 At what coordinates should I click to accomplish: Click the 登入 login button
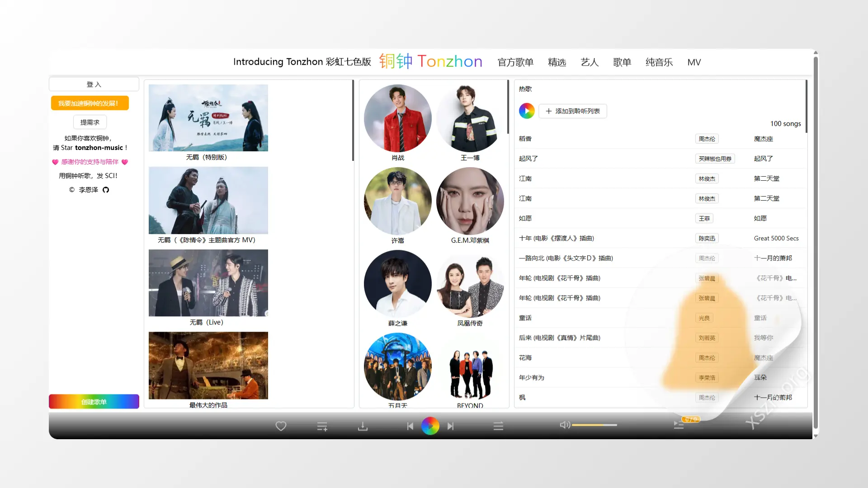pos(94,84)
